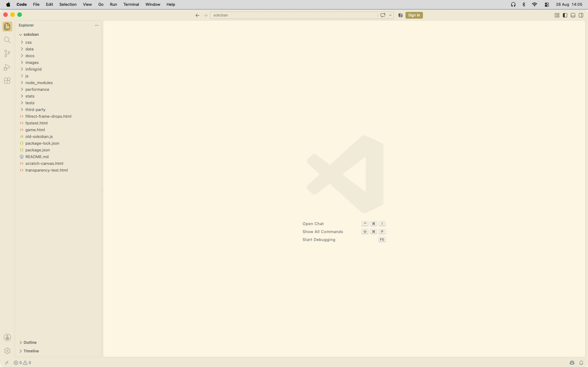Open the Help menu
Viewport: 588px width, 367px height.
(171, 4)
